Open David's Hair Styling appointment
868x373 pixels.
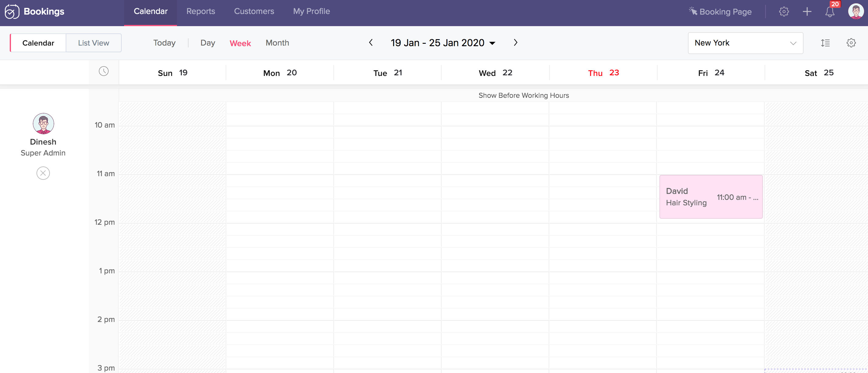click(711, 197)
